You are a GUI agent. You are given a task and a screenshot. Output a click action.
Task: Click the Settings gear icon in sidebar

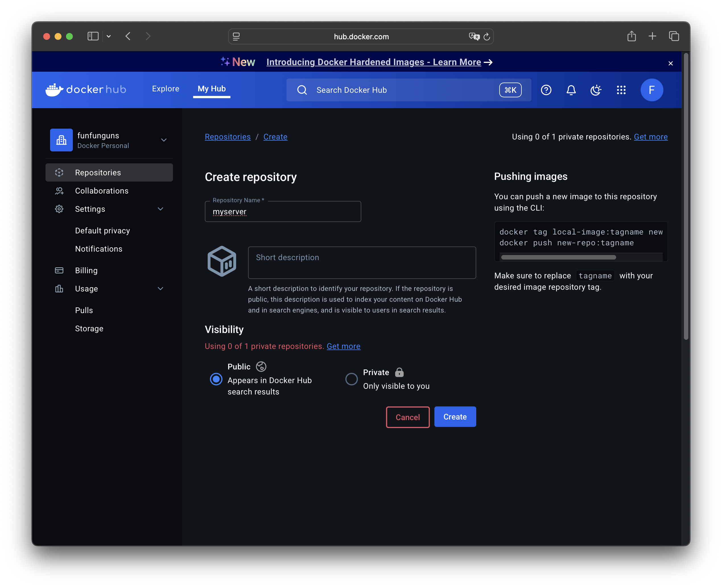59,209
